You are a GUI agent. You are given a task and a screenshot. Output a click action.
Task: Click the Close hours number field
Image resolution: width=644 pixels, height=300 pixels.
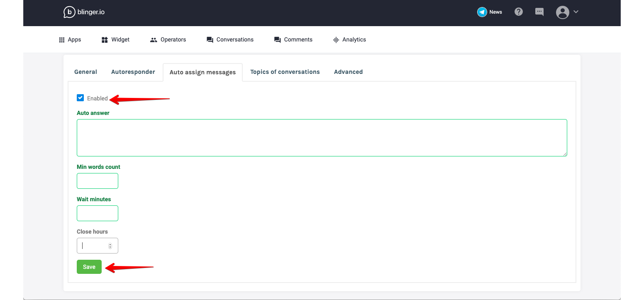[98, 246]
